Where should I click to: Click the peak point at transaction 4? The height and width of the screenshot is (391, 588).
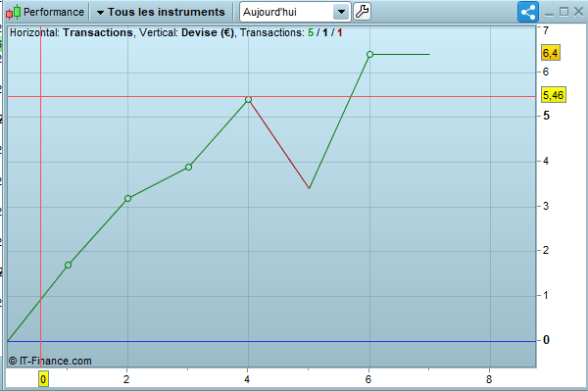tap(248, 100)
